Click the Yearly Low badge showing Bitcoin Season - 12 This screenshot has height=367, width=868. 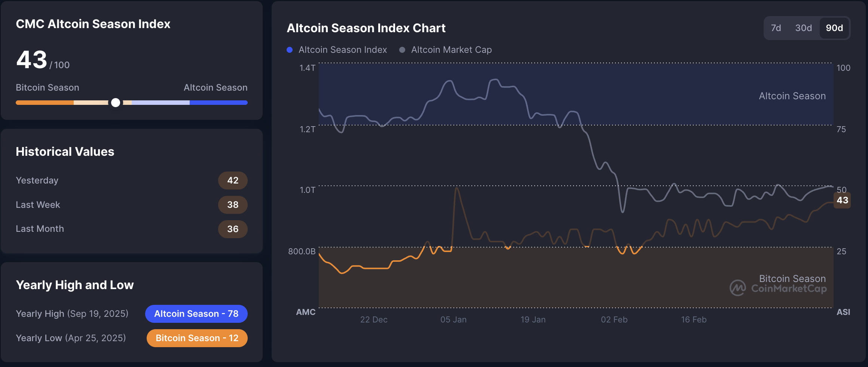tap(197, 338)
